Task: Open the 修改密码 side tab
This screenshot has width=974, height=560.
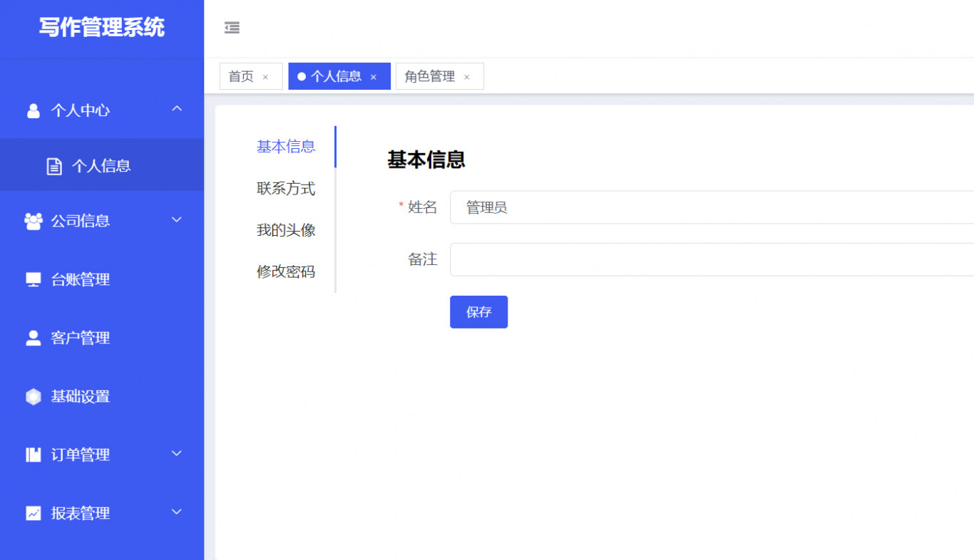Action: coord(286,271)
